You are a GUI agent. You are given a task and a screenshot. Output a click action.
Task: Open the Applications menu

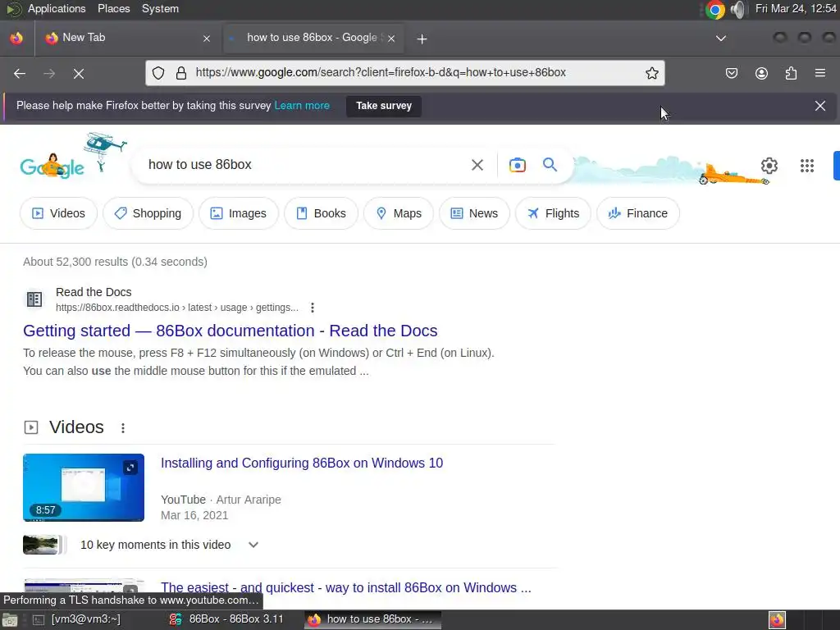(x=57, y=8)
